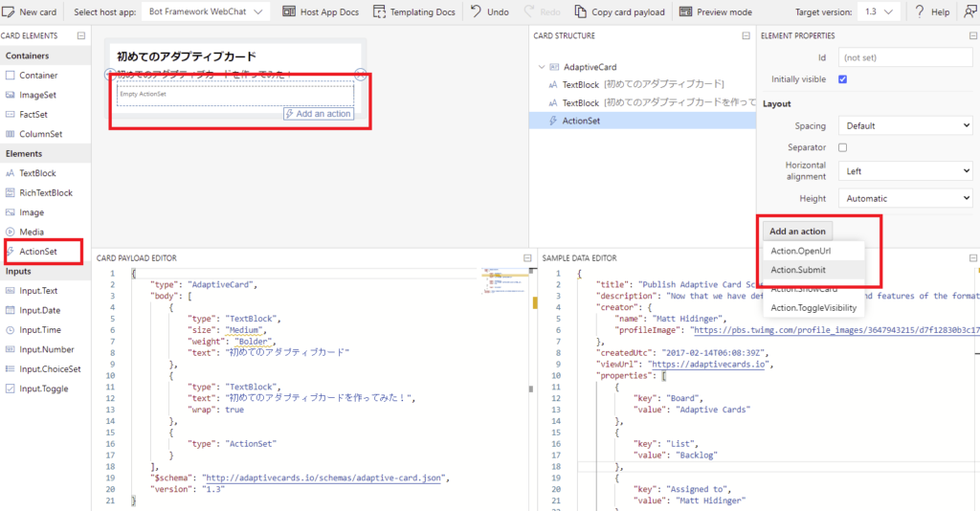Select the card title 初めてのアダプティブカード
The image size is (980, 511).
point(187,56)
